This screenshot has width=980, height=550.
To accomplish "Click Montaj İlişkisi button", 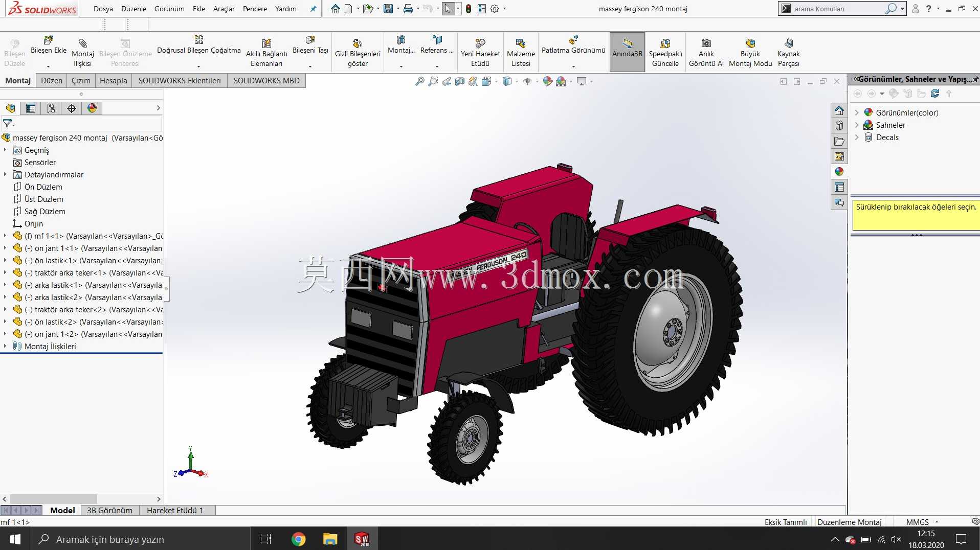I will coord(82,52).
